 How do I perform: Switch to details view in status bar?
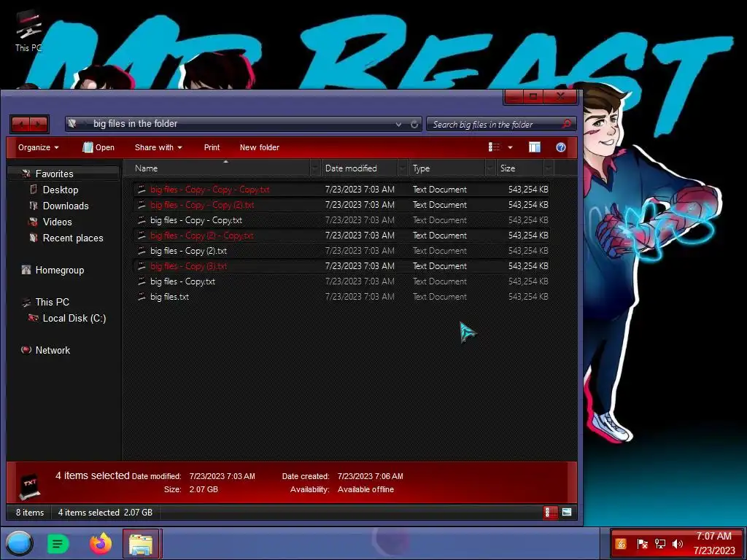(x=550, y=513)
